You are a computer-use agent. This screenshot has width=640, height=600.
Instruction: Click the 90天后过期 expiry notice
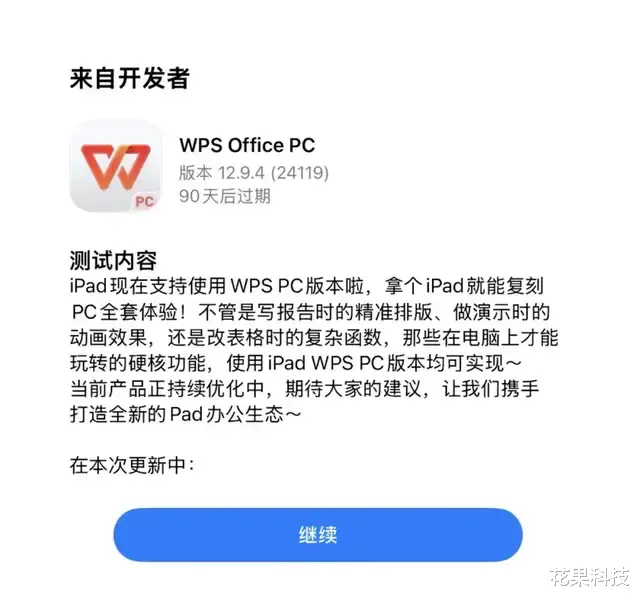[225, 196]
